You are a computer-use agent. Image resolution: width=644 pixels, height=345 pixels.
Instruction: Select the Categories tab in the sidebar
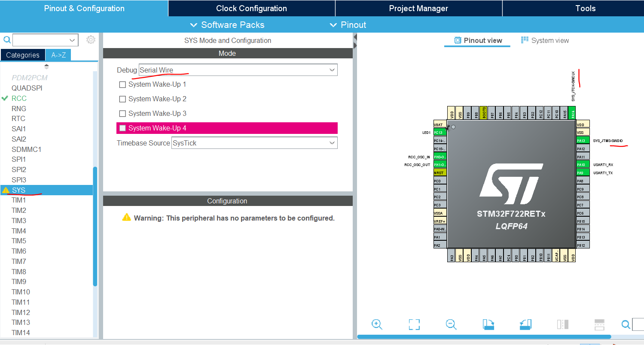[x=22, y=55]
